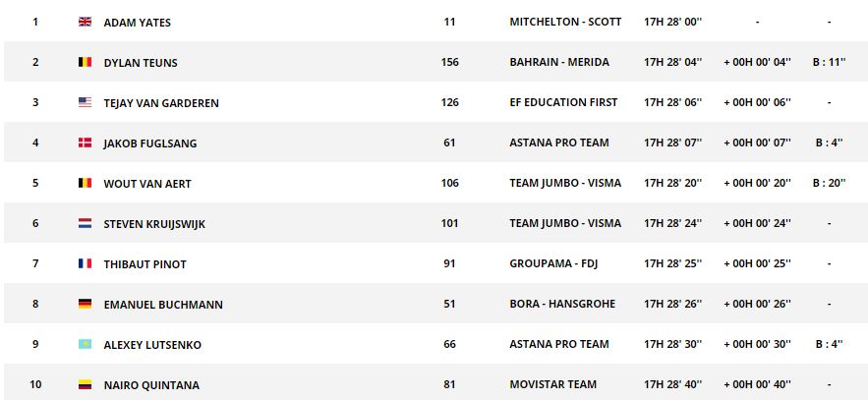
Task: Click the Belgian flag beside Wout van Aert
Action: 85,183
